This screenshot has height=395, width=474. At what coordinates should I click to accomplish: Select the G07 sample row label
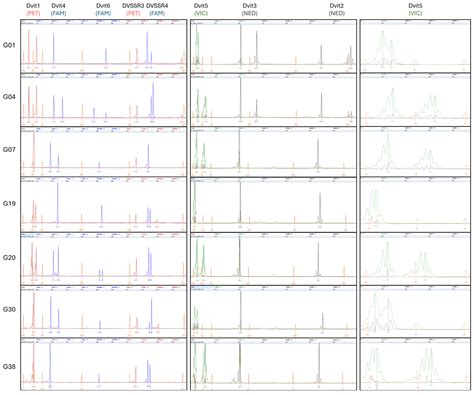pyautogui.click(x=9, y=150)
